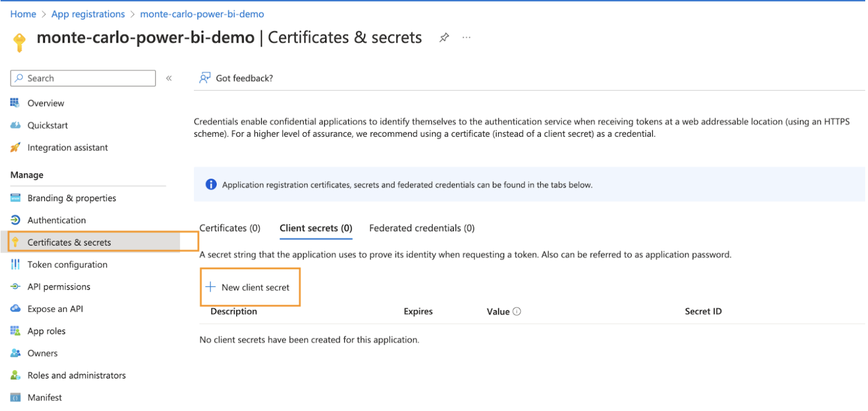The width and height of the screenshot is (868, 411).
Task: Click the Owners people icon
Action: point(16,353)
